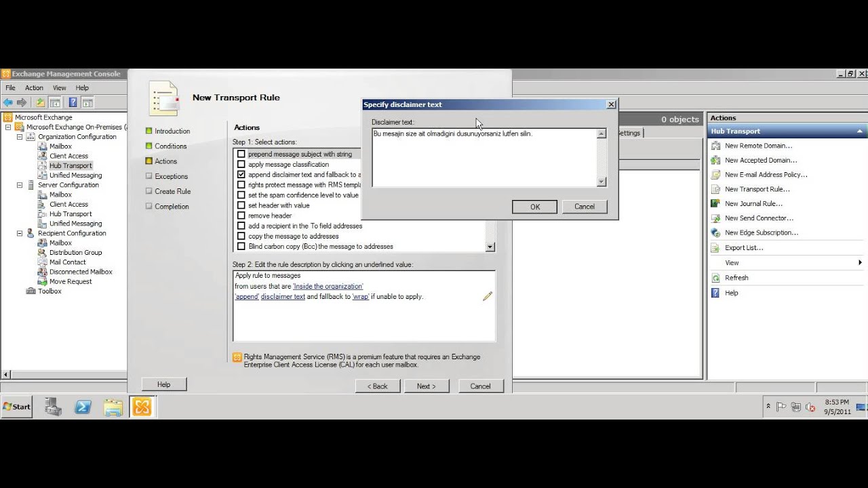Toggle the Show/Hide Console Tree toolbar icon
Viewport: 868px width, 488px height.
click(55, 102)
